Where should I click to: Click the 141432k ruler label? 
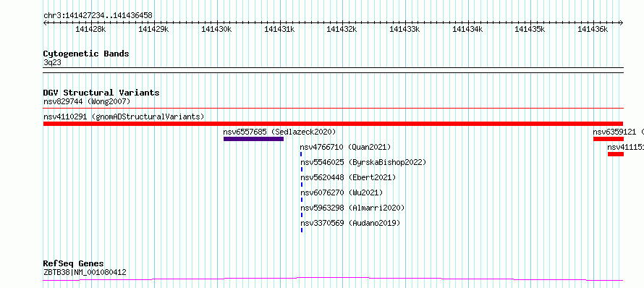(342, 30)
